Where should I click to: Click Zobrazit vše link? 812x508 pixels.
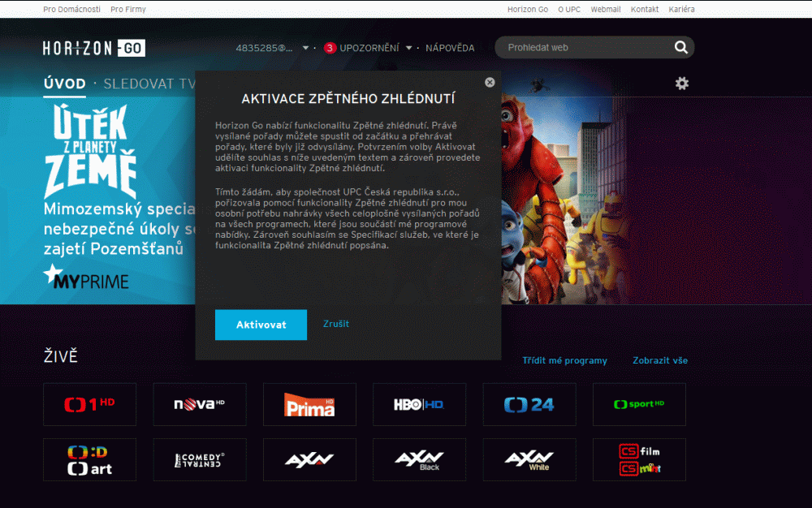click(x=660, y=360)
